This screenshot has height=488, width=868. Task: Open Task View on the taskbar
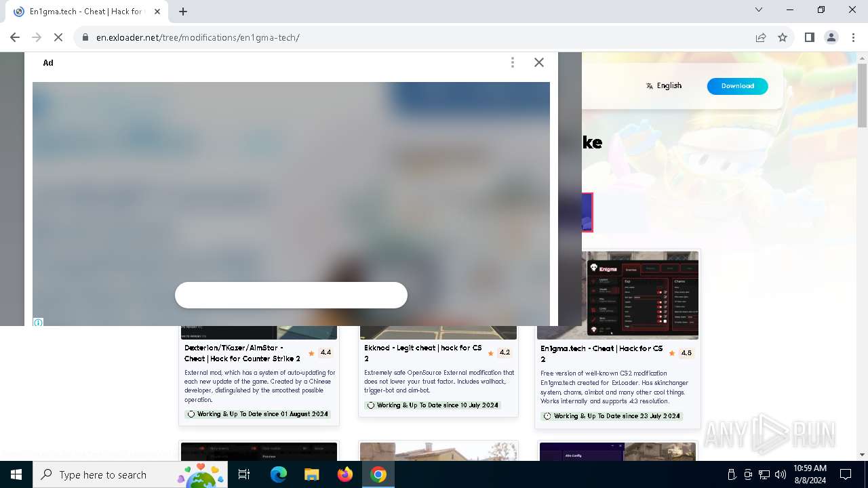[x=244, y=474]
